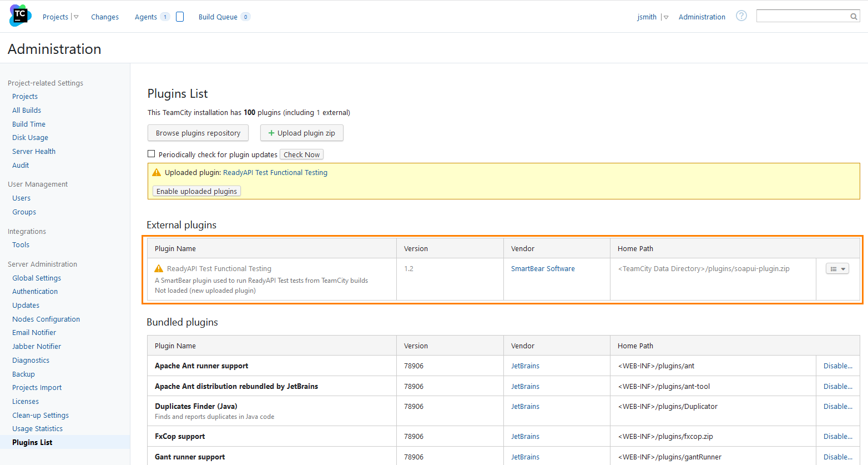This screenshot has width=868, height=465.
Task: Open the Changes page
Action: pos(105,17)
